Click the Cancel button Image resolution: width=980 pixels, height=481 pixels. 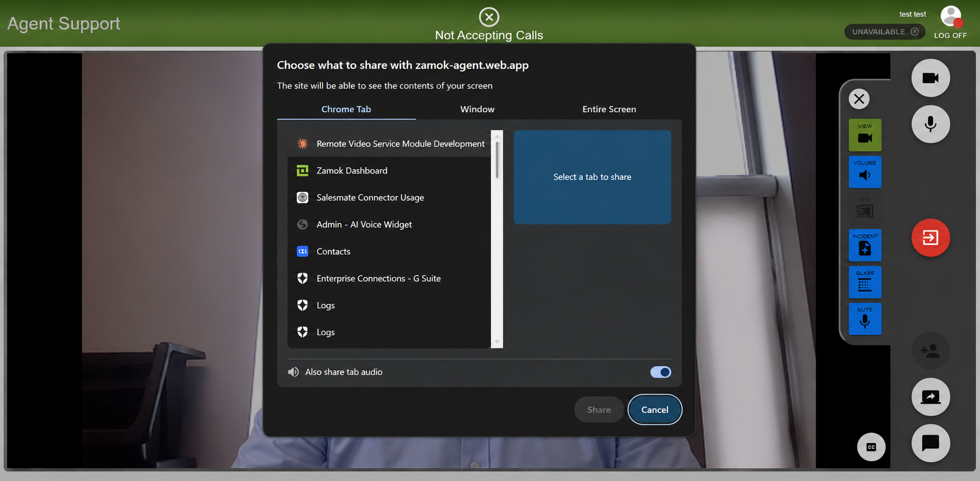tap(654, 409)
